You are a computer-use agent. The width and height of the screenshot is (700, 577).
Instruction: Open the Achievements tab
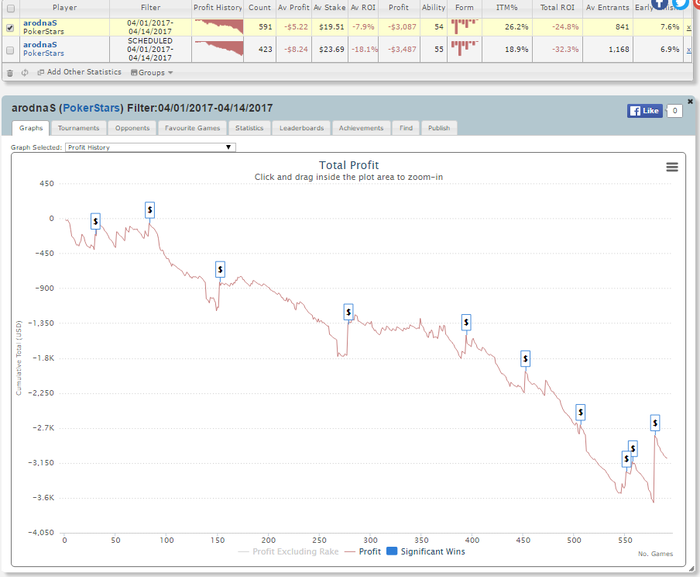(x=361, y=128)
